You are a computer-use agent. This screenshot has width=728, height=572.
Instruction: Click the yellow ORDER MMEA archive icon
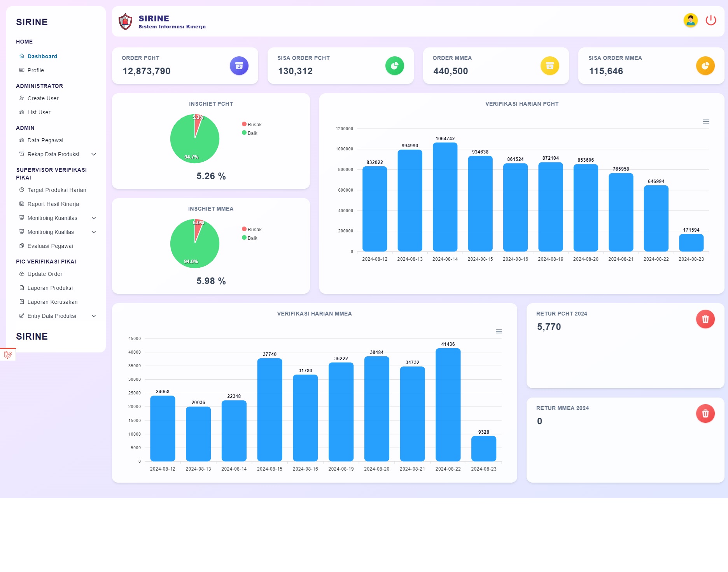pos(549,66)
